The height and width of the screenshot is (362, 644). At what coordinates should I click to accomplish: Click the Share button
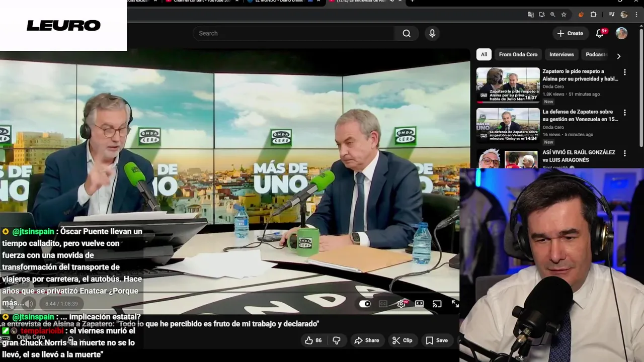(x=367, y=340)
